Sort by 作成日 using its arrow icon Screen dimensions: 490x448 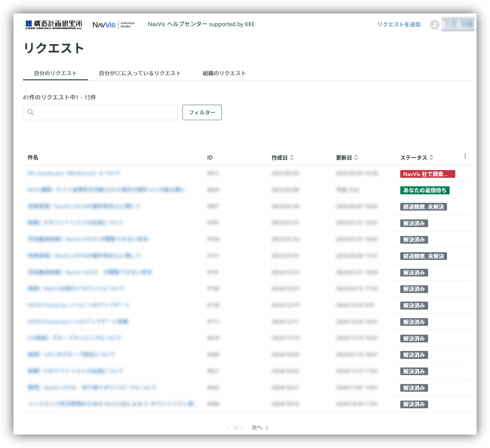click(292, 157)
